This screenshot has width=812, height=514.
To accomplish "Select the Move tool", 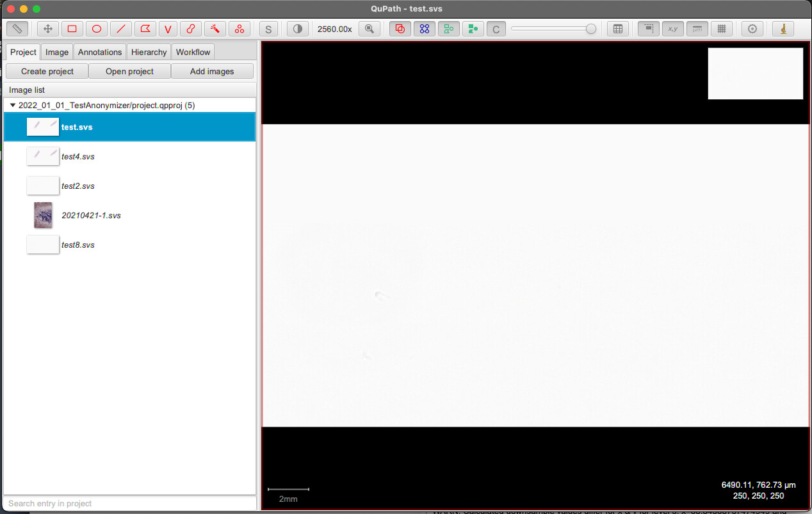I will pyautogui.click(x=47, y=28).
